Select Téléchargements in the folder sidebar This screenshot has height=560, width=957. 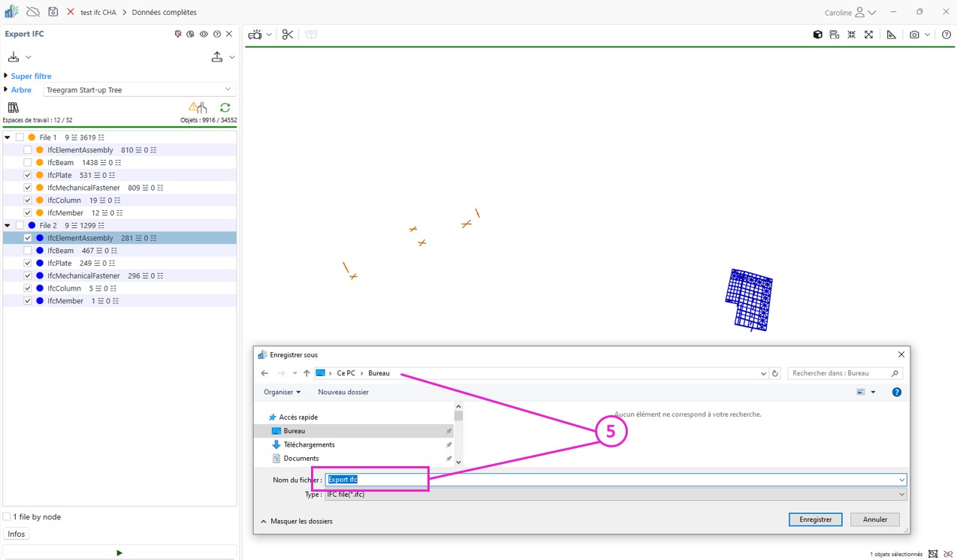pyautogui.click(x=309, y=444)
